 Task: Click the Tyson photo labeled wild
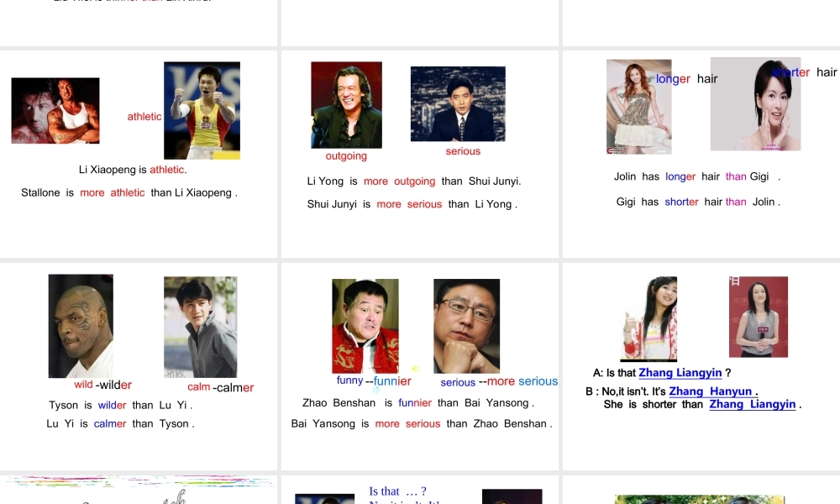[81, 326]
